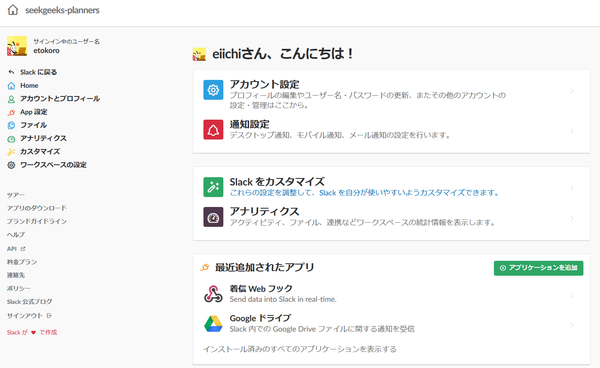Open the 連絡先 link
Image resolution: width=600 pixels, height=368 pixels.
(x=16, y=275)
